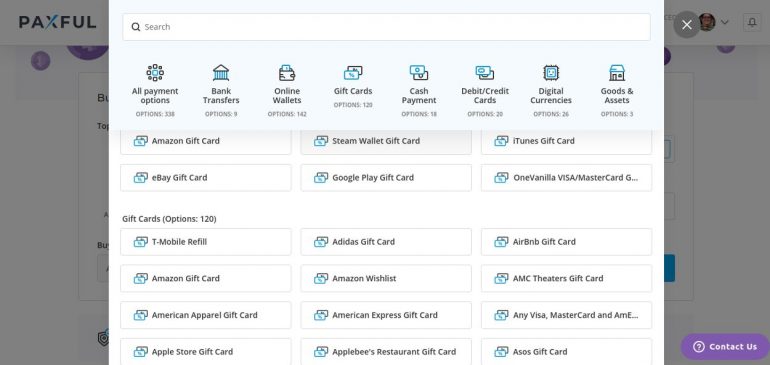
Task: Click card icon beside AirBnb Gift Card
Action: coord(501,242)
